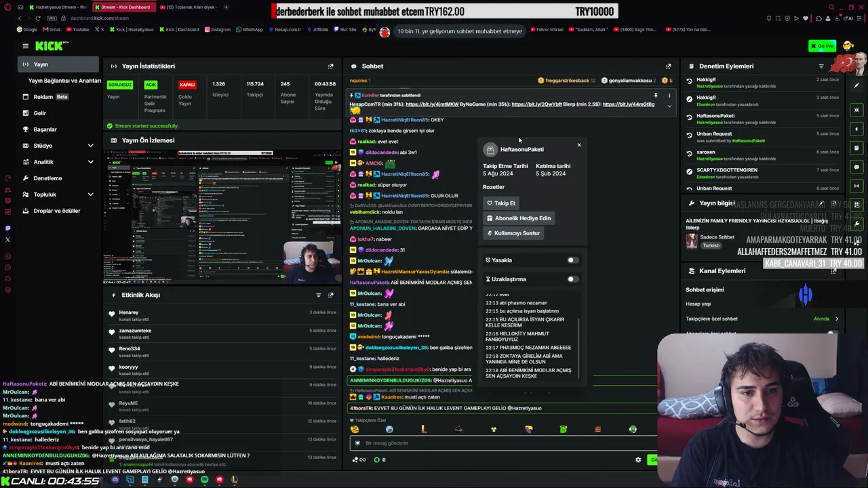The height and width of the screenshot is (488, 868).
Task: Click Kullanıcıyı Sustur button
Action: point(513,233)
